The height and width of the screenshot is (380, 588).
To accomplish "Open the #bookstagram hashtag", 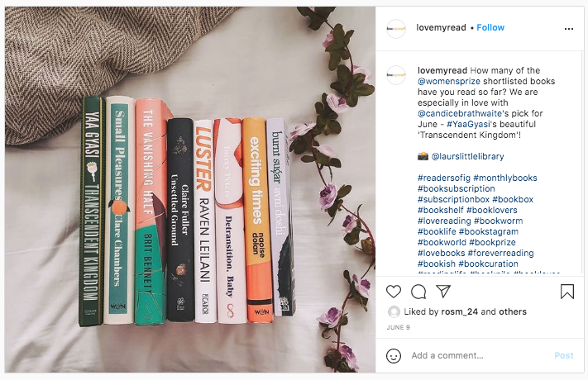I will (x=488, y=232).
